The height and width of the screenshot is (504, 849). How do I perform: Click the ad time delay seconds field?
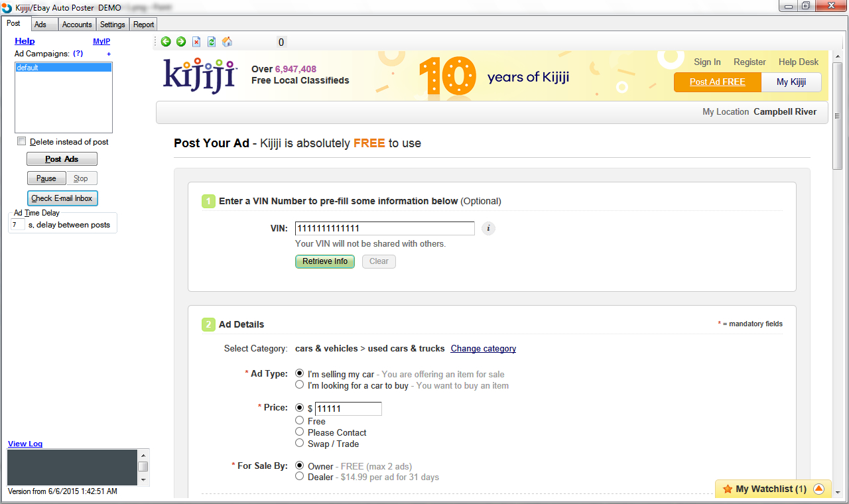[17, 225]
